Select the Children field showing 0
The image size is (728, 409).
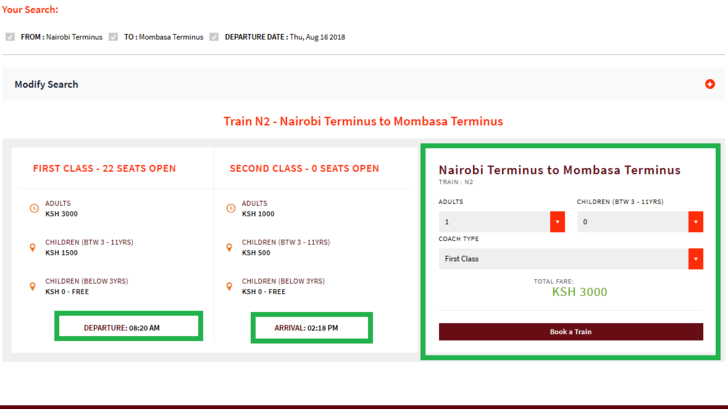point(640,222)
